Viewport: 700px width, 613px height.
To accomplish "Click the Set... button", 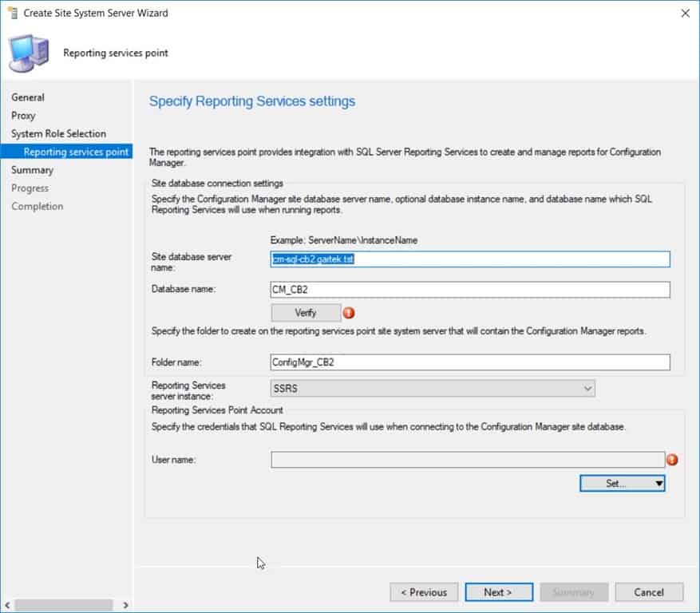I will pos(613,483).
